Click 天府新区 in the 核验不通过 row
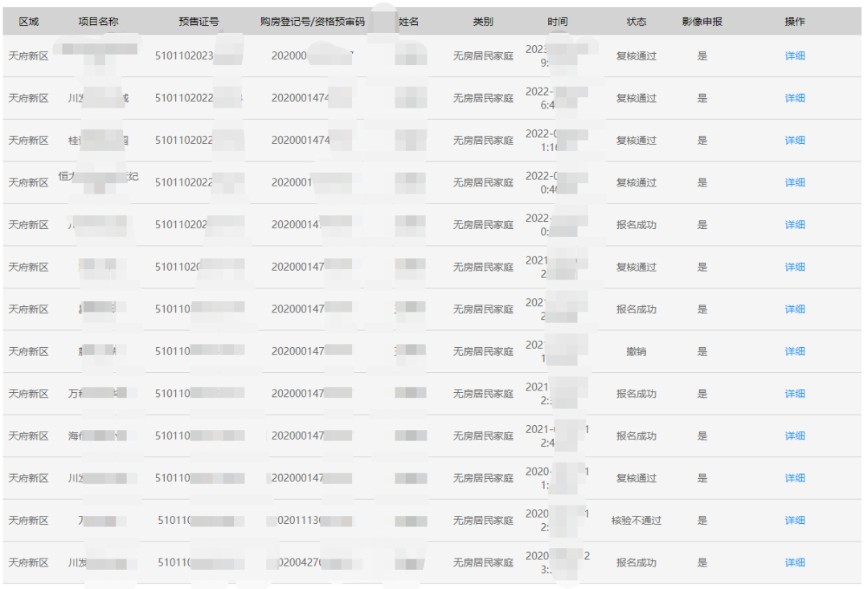The height and width of the screenshot is (589, 868). pyautogui.click(x=29, y=521)
